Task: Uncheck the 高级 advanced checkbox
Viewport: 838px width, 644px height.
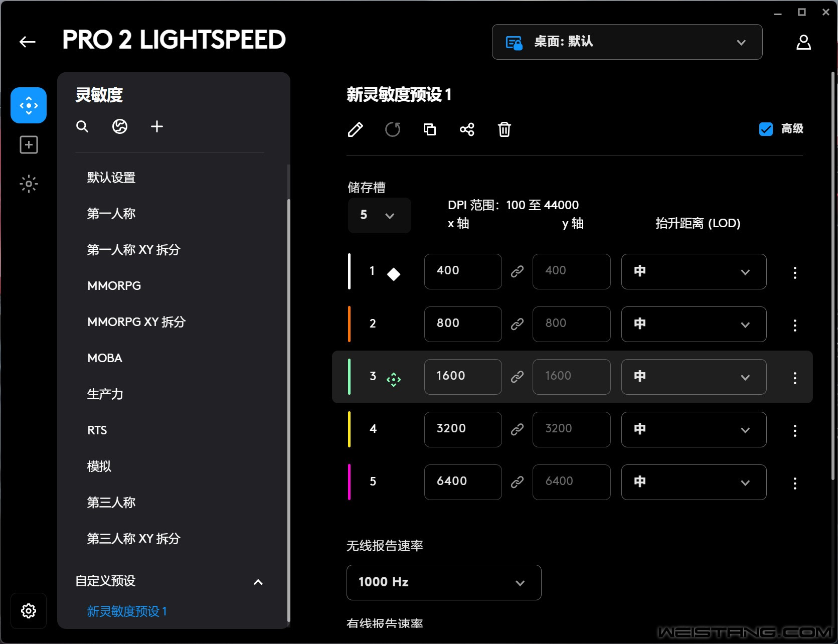Action: [x=766, y=129]
